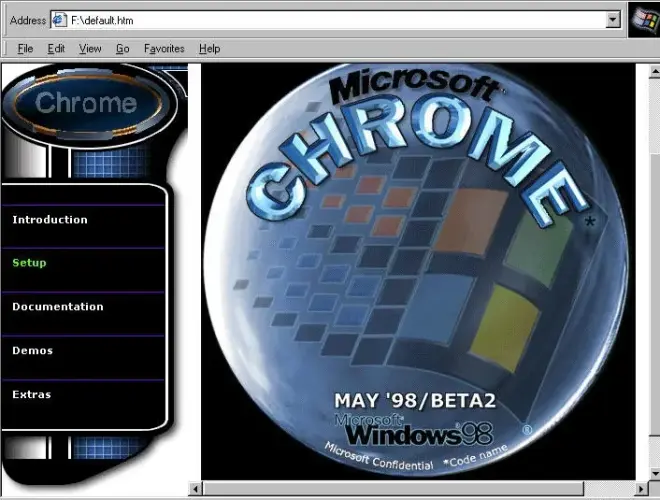Open the Favorites menu
660x500 pixels.
coord(164,48)
